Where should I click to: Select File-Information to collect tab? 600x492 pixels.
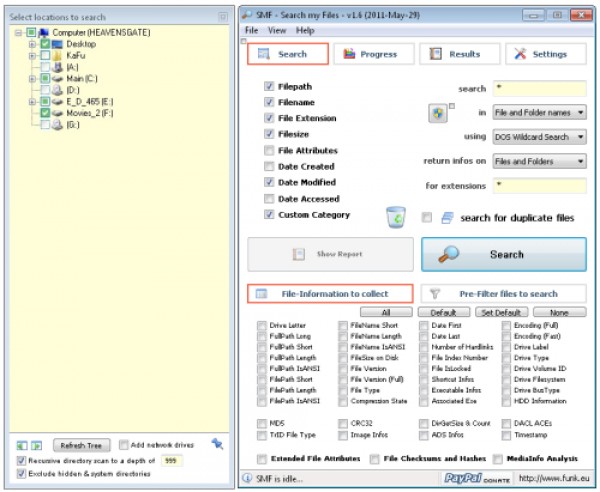click(330, 293)
